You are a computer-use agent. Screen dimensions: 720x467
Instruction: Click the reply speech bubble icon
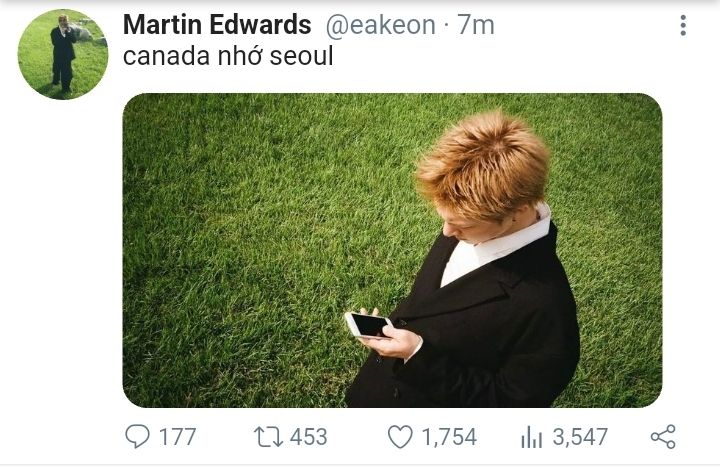137,436
